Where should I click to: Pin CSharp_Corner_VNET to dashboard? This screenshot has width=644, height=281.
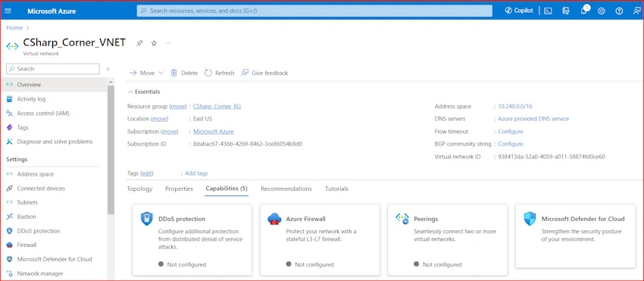[x=139, y=42]
